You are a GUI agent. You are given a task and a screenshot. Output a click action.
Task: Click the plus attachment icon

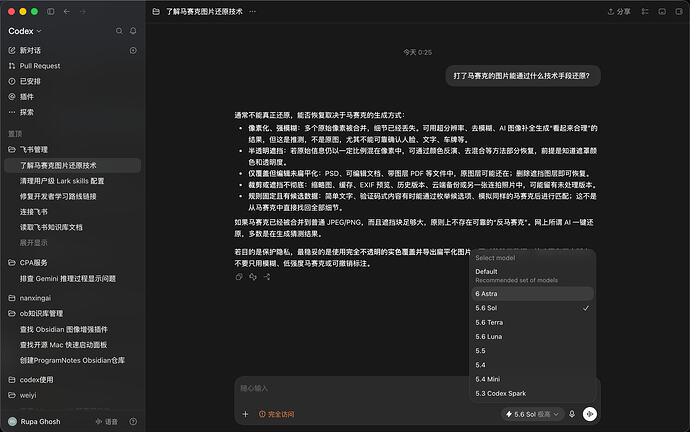click(x=245, y=414)
